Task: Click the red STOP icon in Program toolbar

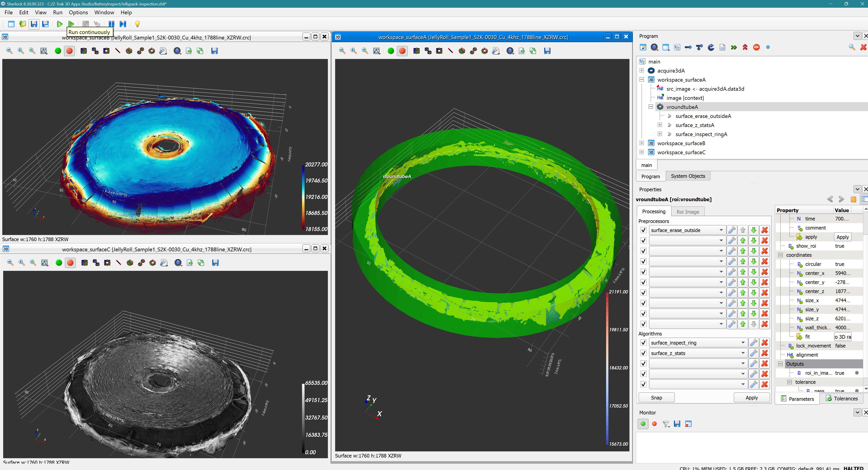Action: pyautogui.click(x=756, y=47)
